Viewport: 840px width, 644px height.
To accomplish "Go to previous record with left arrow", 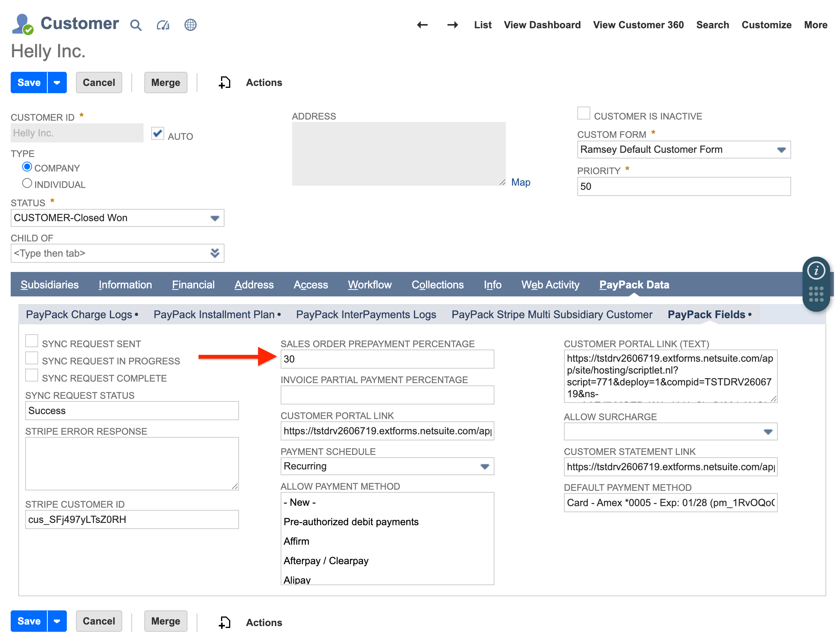I will click(x=422, y=25).
